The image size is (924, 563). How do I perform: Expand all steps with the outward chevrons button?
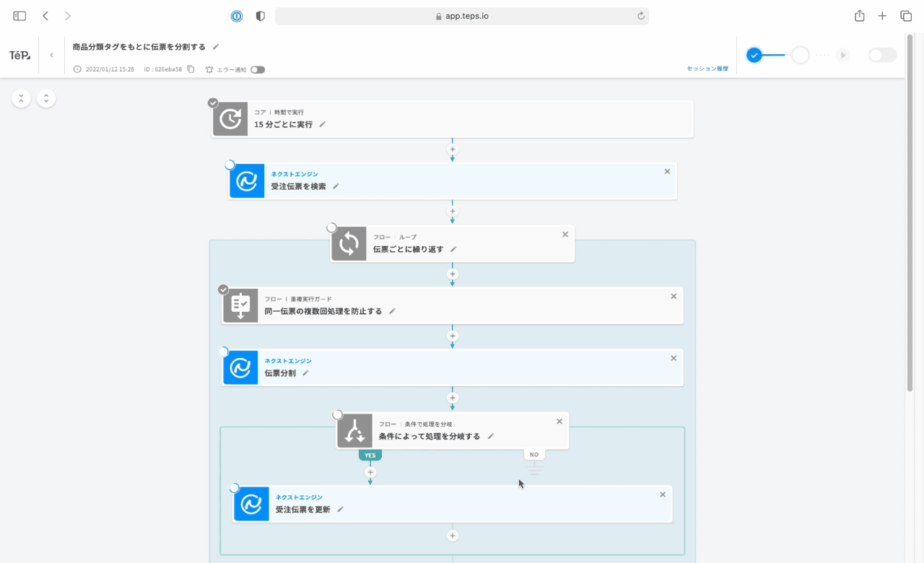pyautogui.click(x=46, y=98)
